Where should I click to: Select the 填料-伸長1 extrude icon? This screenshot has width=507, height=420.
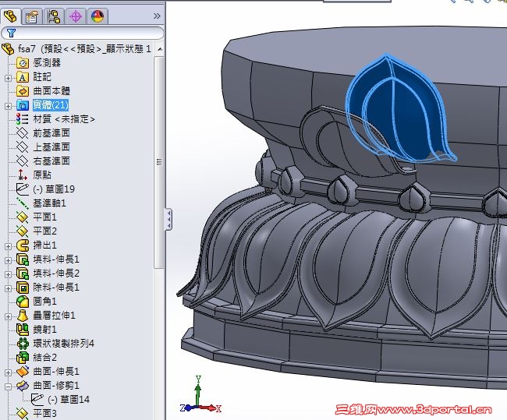click(x=23, y=259)
